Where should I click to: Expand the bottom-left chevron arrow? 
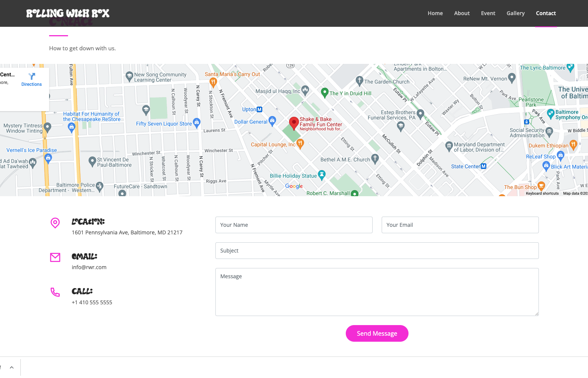click(12, 367)
